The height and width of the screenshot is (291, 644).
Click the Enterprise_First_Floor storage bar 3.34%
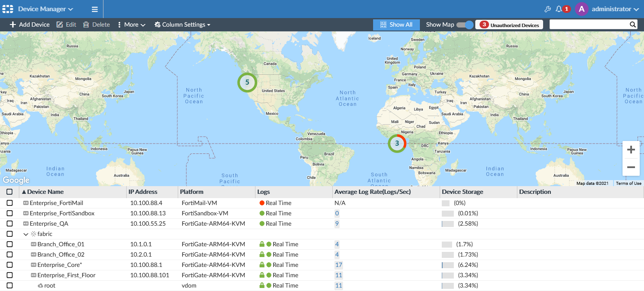point(448,275)
